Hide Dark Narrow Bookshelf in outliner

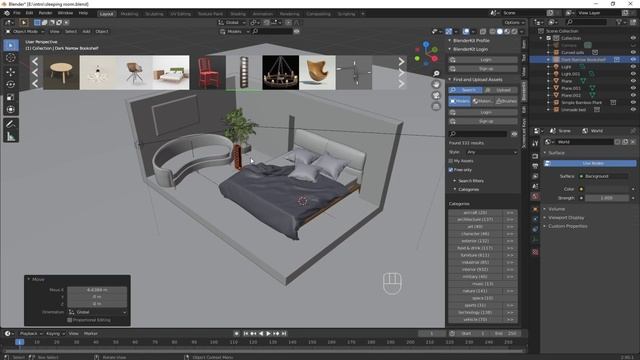tap(633, 60)
